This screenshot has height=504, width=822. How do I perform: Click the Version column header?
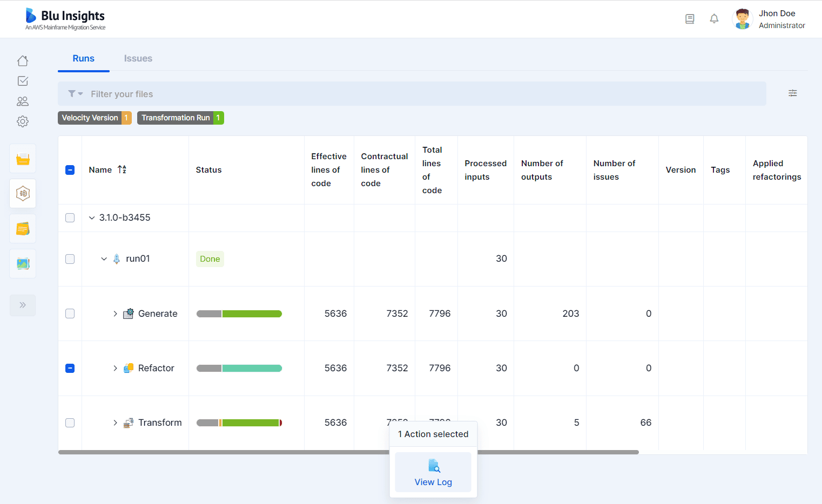pos(680,170)
